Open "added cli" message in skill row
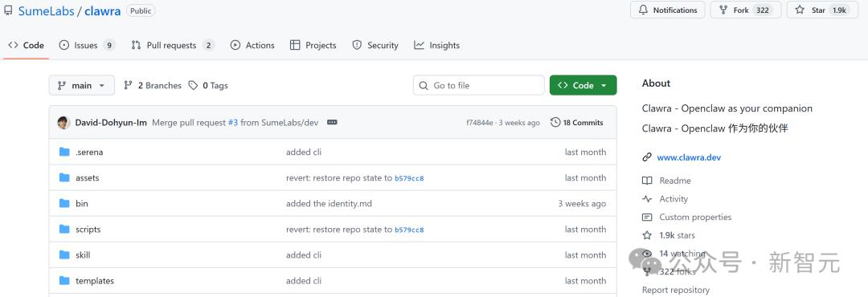The height and width of the screenshot is (297, 868). click(304, 255)
